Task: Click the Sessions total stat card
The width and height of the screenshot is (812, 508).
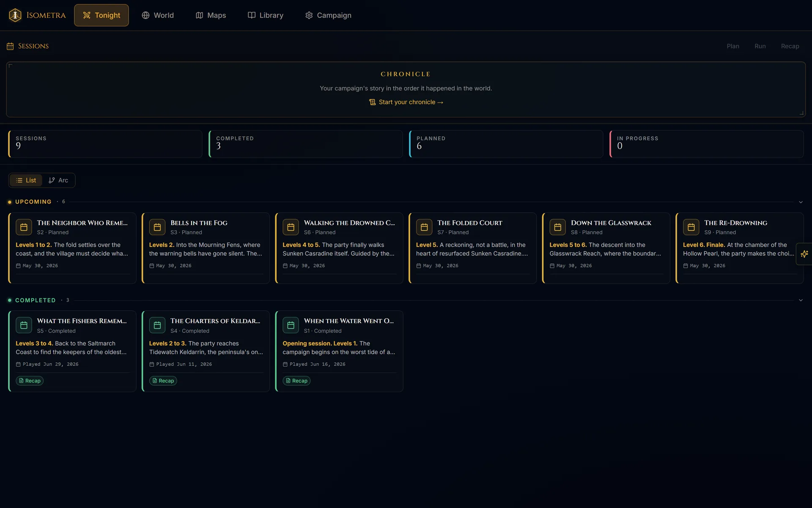Action: (105, 144)
